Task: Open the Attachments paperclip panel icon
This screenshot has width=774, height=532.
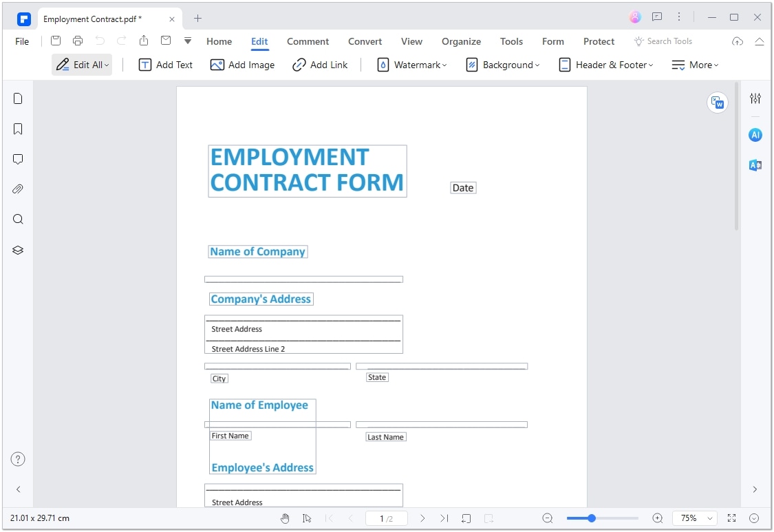Action: pos(18,189)
